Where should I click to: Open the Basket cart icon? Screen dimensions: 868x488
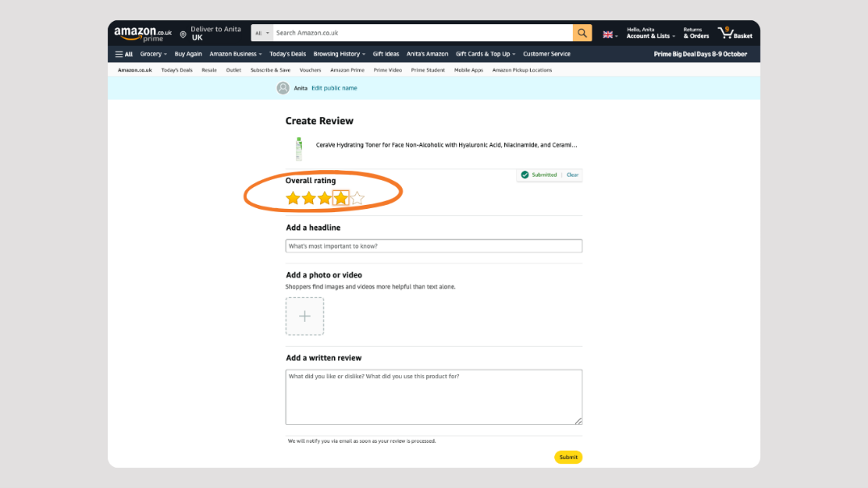click(735, 33)
